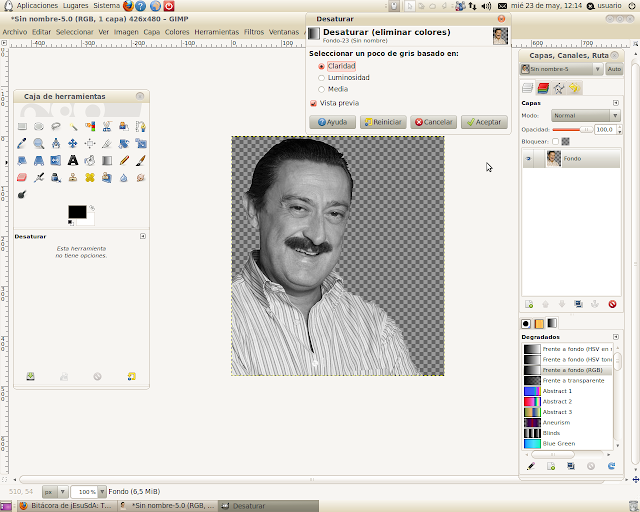Image resolution: width=640 pixels, height=512 pixels.
Task: Pick the Zoom magnifier tool
Action: [39, 143]
